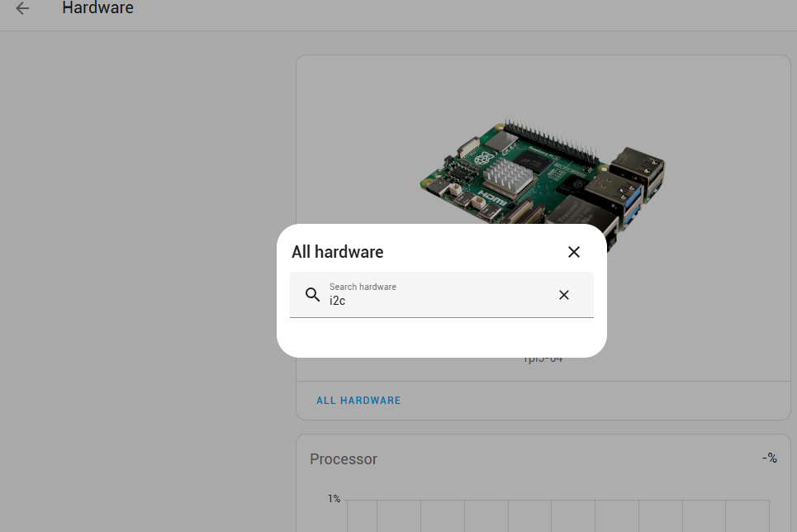Close the All hardware dialog
Screen dimensions: 797x532
coord(574,252)
